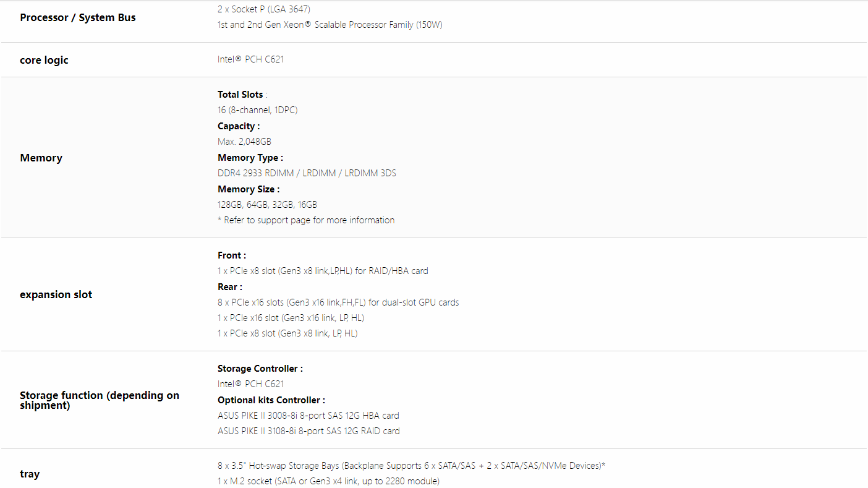Click the Storage function row label
This screenshot has width=868, height=488.
[99, 400]
